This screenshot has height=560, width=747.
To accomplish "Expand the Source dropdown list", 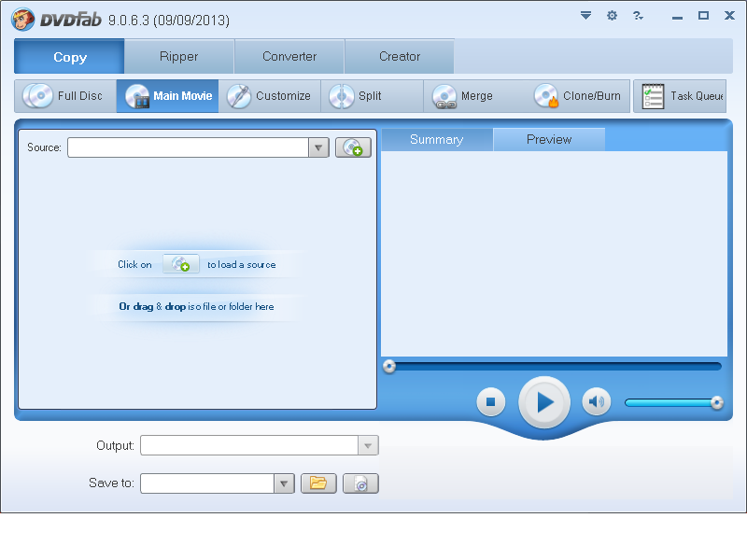I will pos(318,147).
